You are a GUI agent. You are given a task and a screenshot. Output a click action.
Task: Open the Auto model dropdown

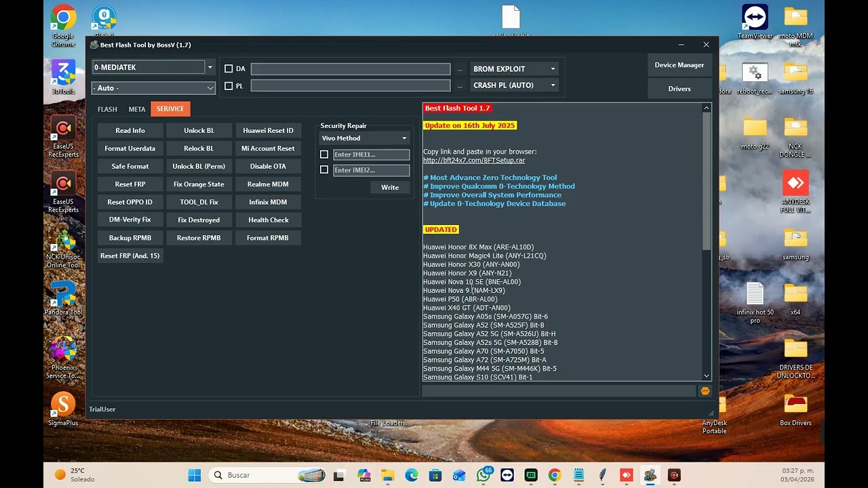pos(153,88)
